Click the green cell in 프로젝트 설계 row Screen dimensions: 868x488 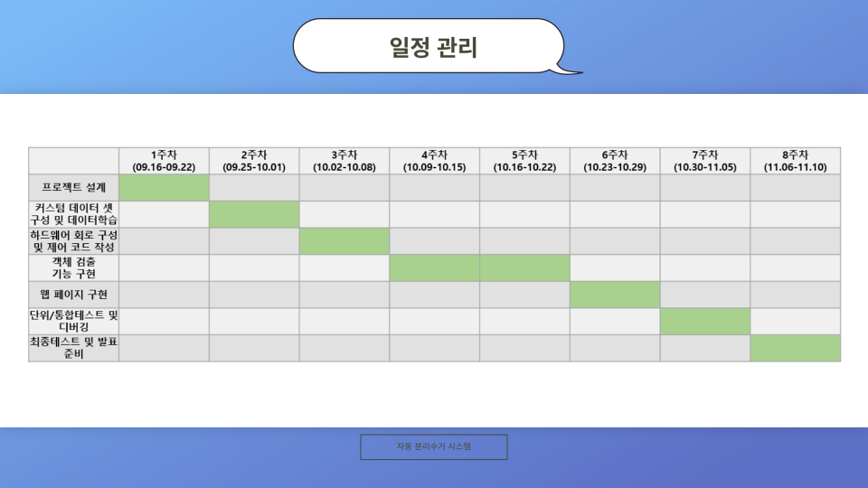coord(164,188)
